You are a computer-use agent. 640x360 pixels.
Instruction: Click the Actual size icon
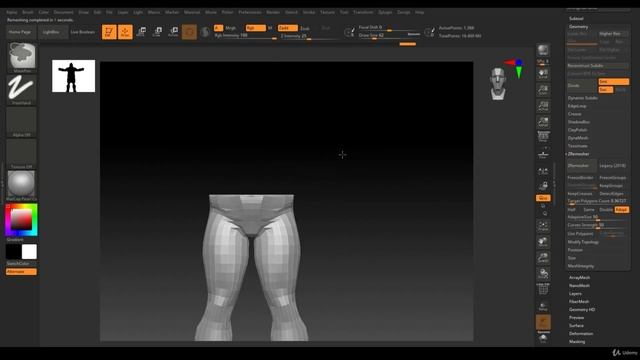pyautogui.click(x=543, y=106)
